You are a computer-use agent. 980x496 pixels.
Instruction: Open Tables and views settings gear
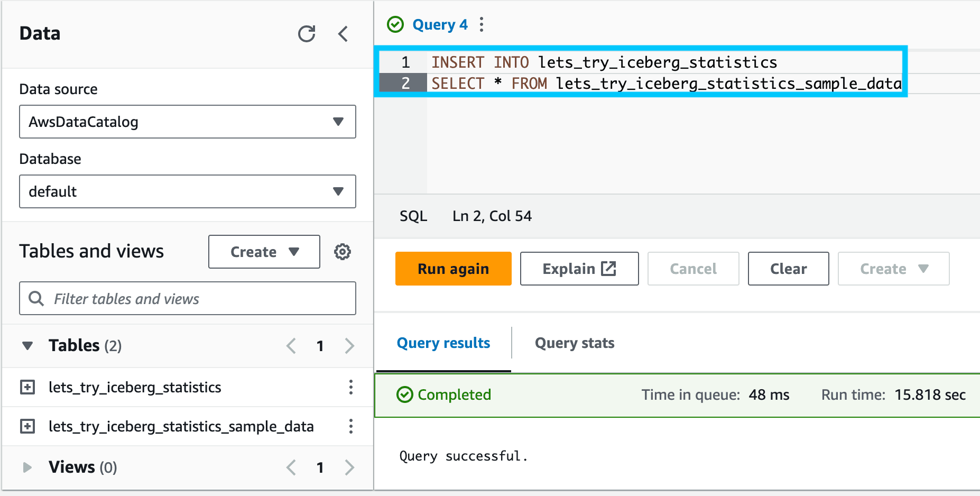[342, 252]
